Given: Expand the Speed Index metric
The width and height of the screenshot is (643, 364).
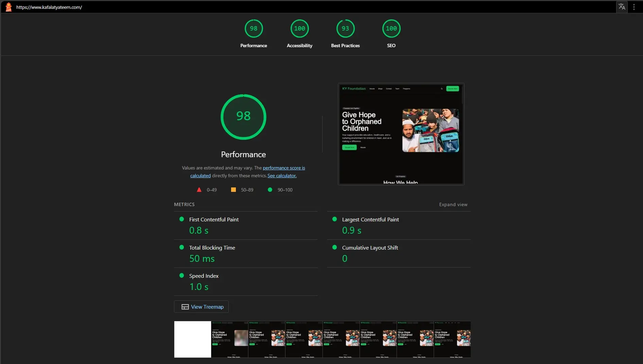Looking at the screenshot, I should coord(204,276).
